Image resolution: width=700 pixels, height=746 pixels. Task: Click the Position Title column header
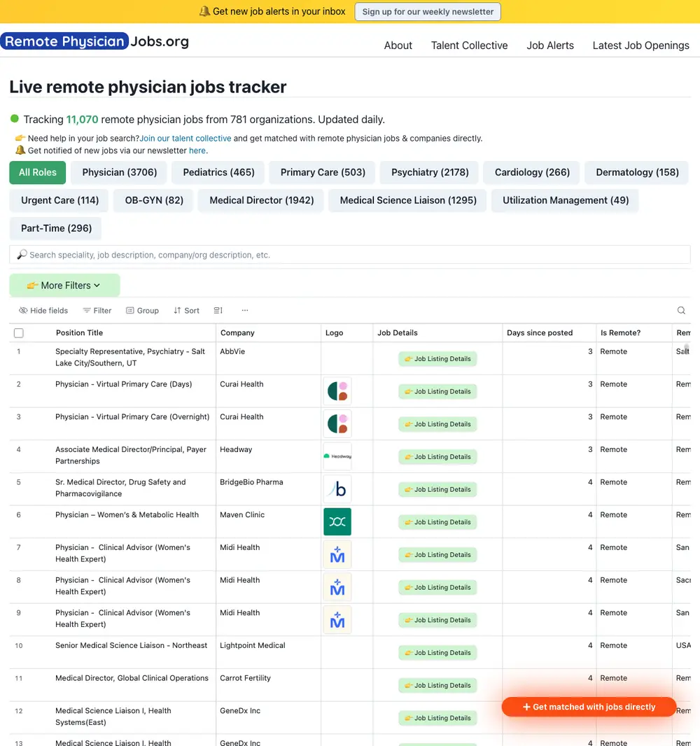click(79, 332)
